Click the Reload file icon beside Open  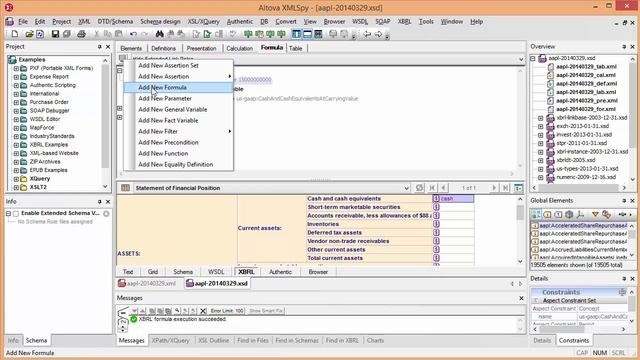(40, 34)
